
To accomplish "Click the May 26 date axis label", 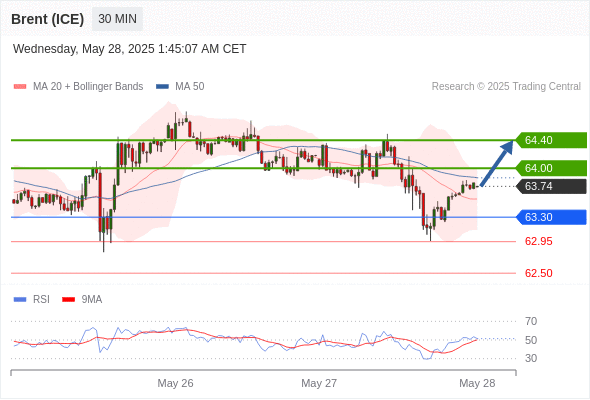I will 175,383.
